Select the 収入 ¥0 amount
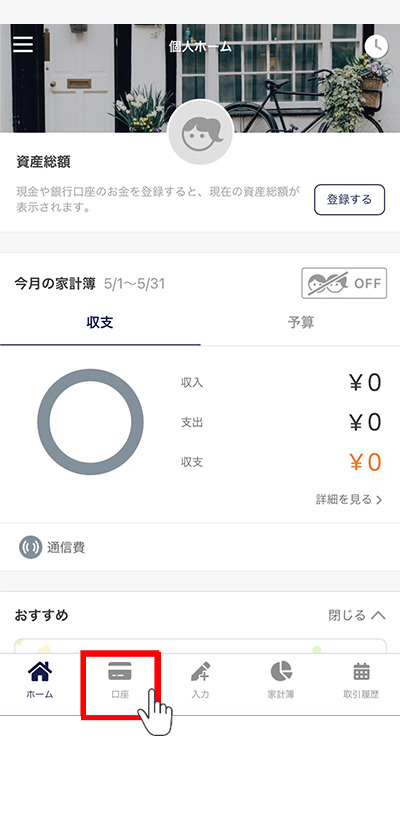 tap(365, 383)
